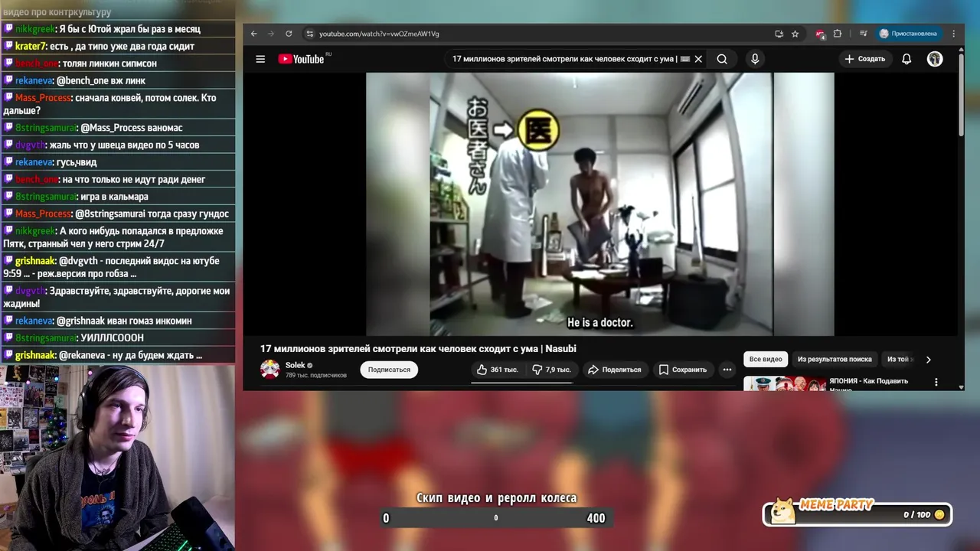Open the Solek channel name link
This screenshot has width=980, height=551.
296,365
